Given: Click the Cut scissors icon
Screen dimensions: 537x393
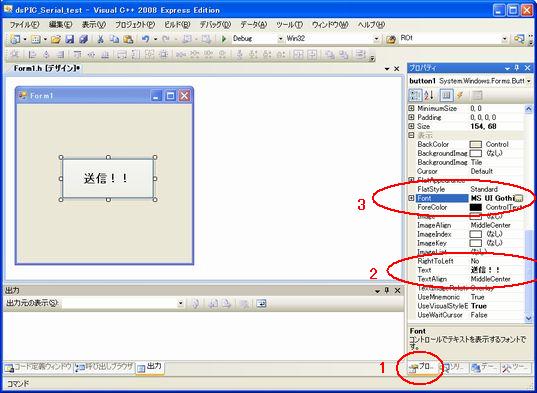Looking at the screenshot, I should click(x=100, y=39).
